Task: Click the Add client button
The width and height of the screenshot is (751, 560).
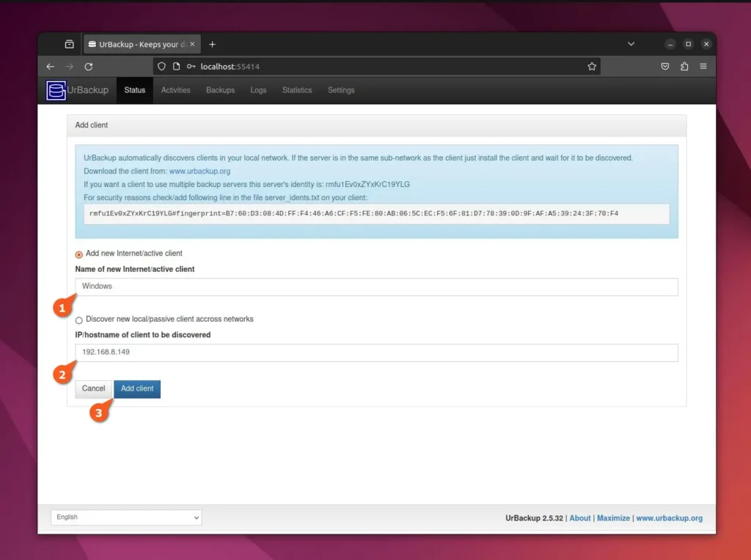Action: 137,388
